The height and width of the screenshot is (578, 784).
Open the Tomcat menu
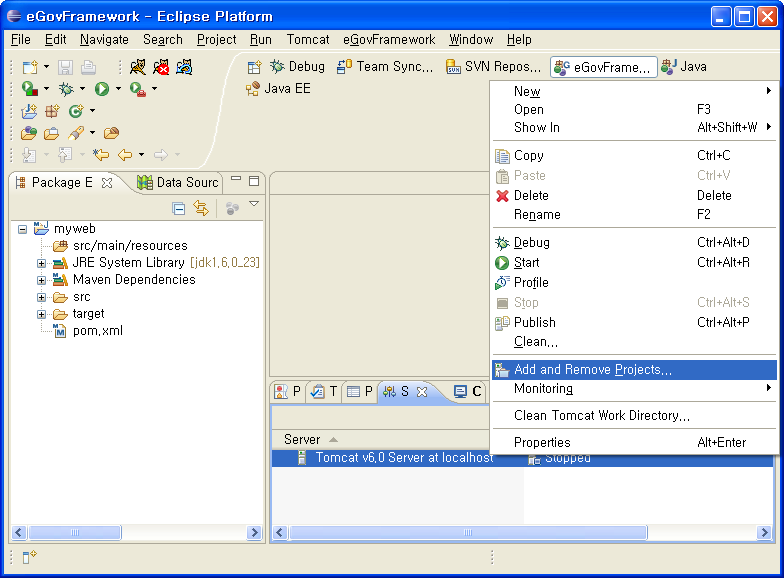click(308, 40)
